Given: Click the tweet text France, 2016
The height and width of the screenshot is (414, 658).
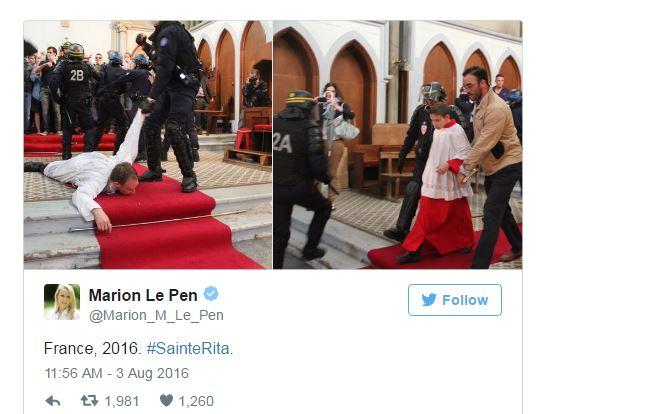Looking at the screenshot, I should (x=92, y=349).
